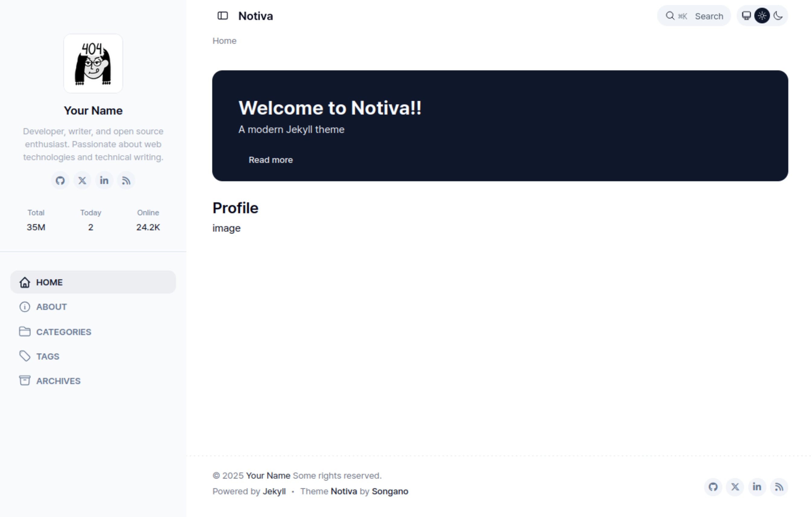Image resolution: width=812 pixels, height=517 pixels.
Task: Click the folder icon beside CATEGORIES
Action: click(x=25, y=332)
